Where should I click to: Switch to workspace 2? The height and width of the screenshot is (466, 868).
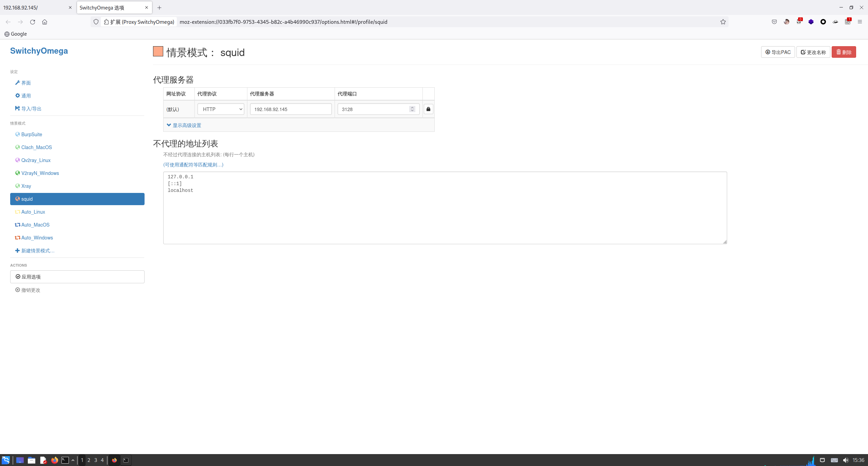pyautogui.click(x=89, y=460)
